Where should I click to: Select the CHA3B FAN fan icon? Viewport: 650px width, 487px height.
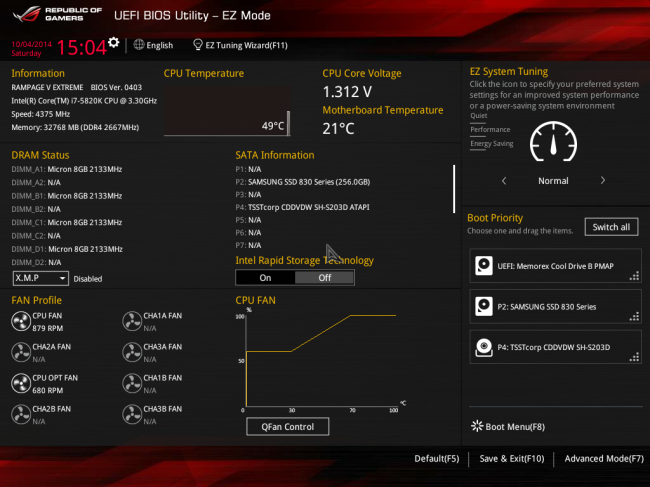point(132,414)
